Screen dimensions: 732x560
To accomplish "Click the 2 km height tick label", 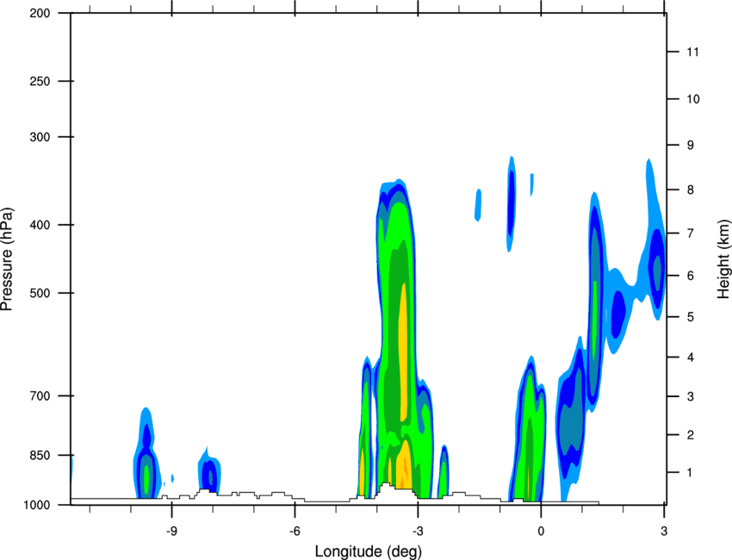I will (691, 435).
